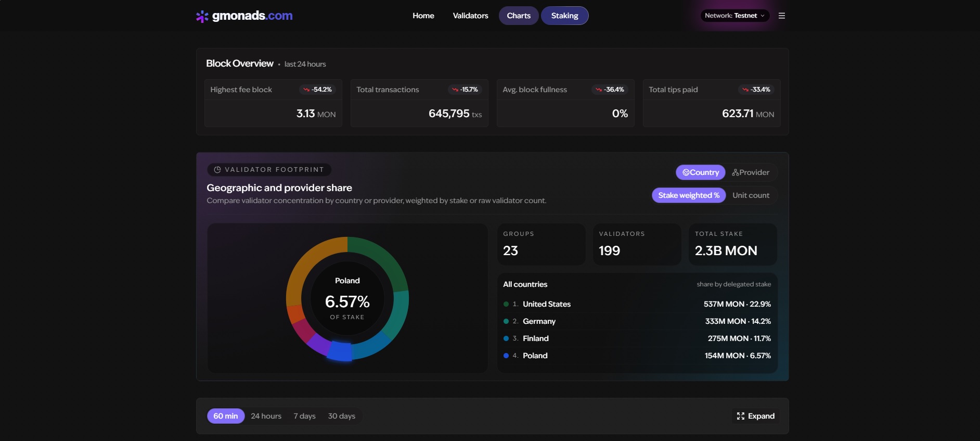Click the blue Poland donut segment
The width and height of the screenshot is (980, 441).
click(340, 351)
